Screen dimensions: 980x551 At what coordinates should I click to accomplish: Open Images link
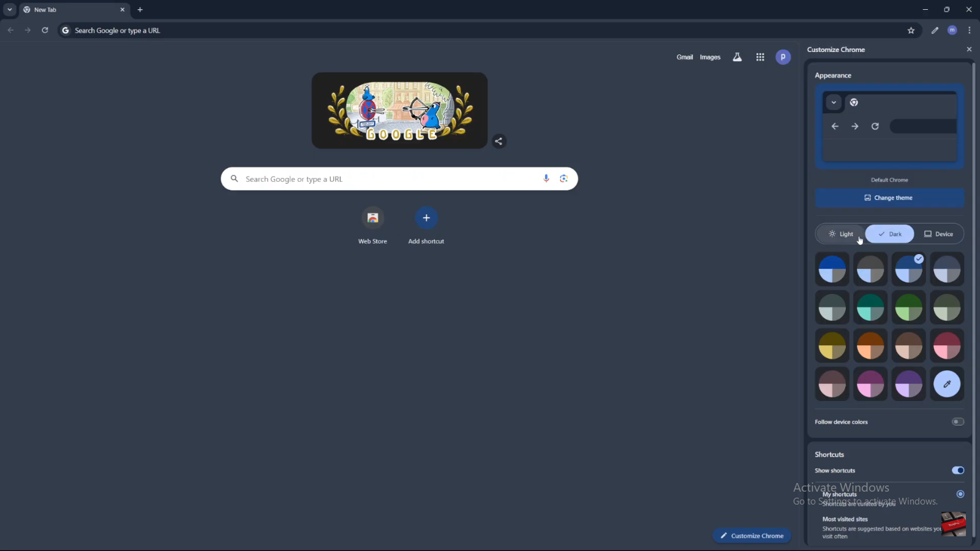[710, 57]
